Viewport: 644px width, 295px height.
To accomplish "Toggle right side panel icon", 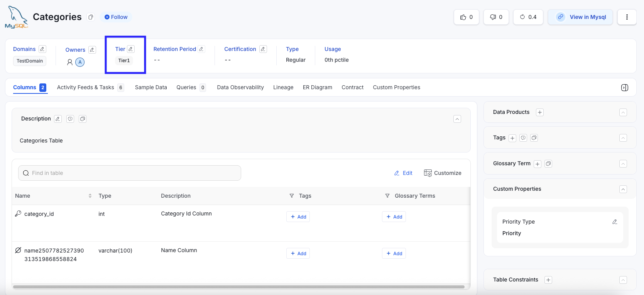I will pos(625,88).
